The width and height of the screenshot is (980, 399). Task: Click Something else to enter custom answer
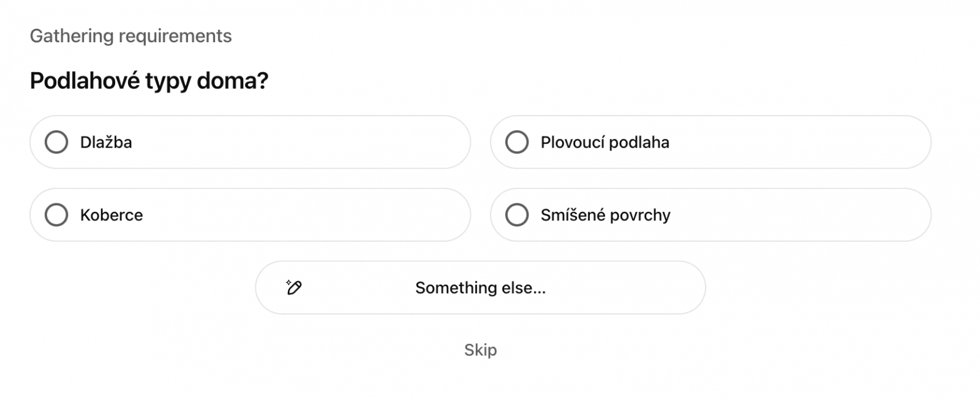coord(480,287)
